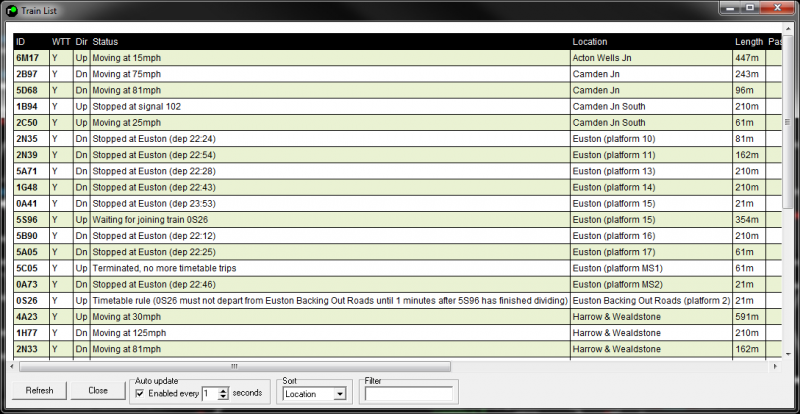Screen dimensions: 800x414
Task: Click the '591m' length cell
Action: pos(747,317)
